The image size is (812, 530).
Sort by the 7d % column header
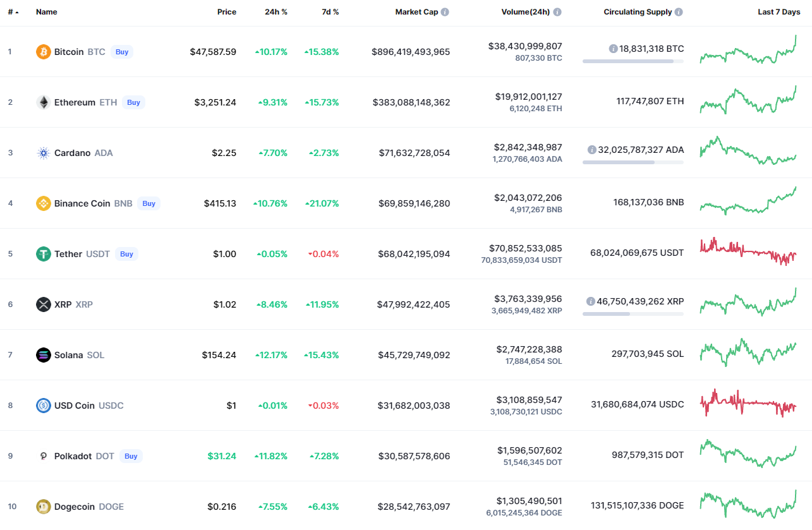(330, 12)
